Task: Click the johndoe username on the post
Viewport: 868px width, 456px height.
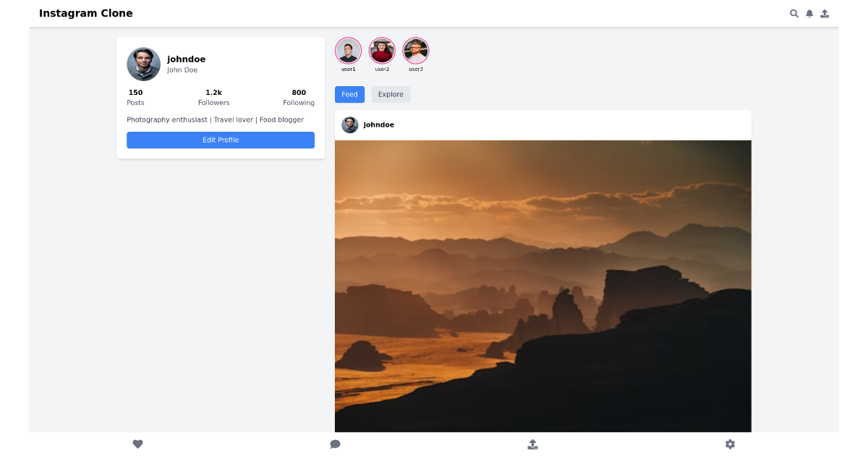Action: tap(378, 124)
